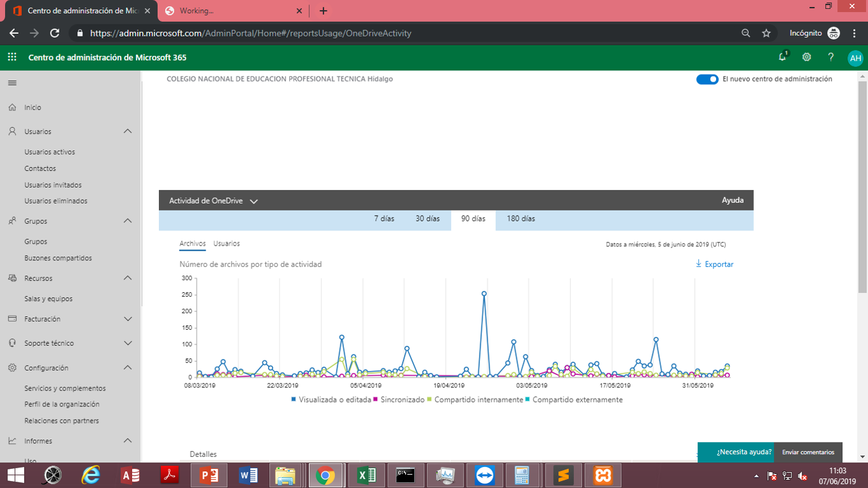Toggle Compartido internamente legend series
Screen dimensions: 868x488
click(475, 400)
